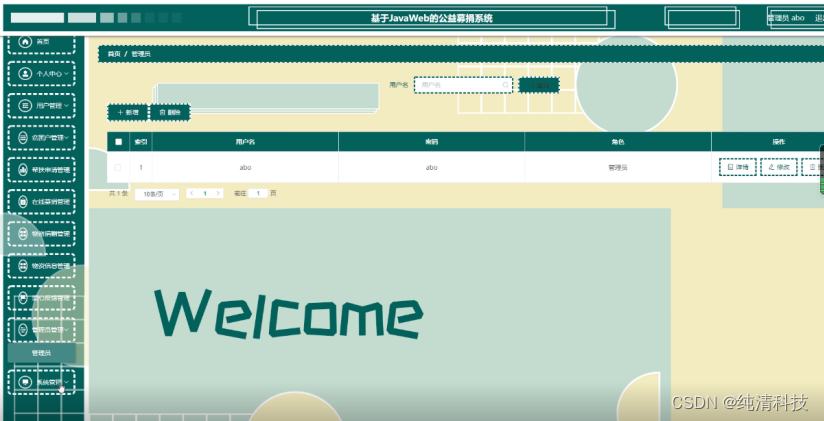Click the icon beside 贫困户管理
The height and width of the screenshot is (421, 824).
pos(23,138)
